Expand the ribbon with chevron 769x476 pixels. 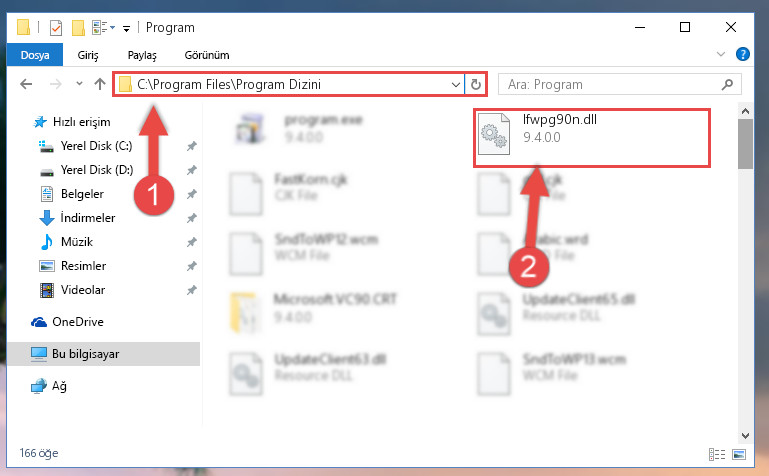(720, 54)
